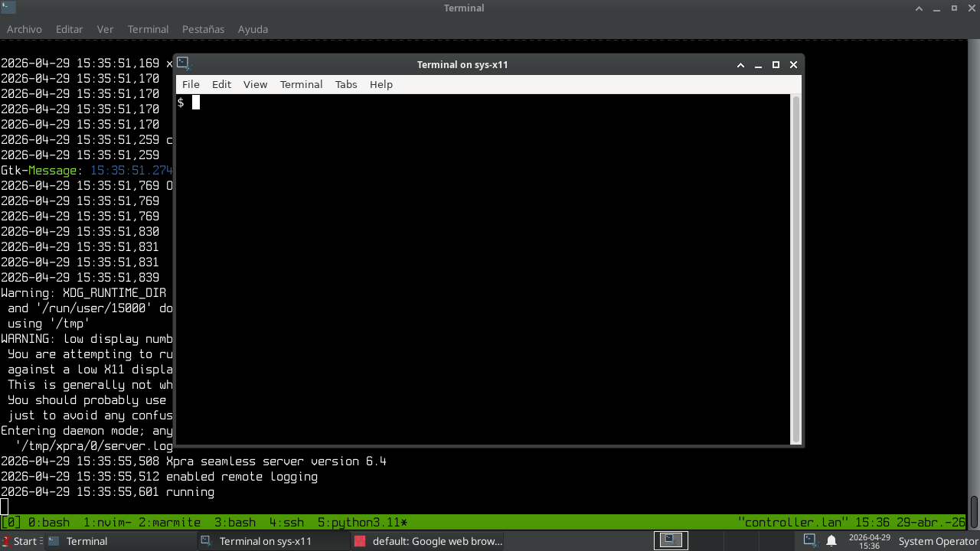Click the sys-x11 terminal vertical scrollbar
Viewport: 980px width, 551px height.
click(795, 268)
